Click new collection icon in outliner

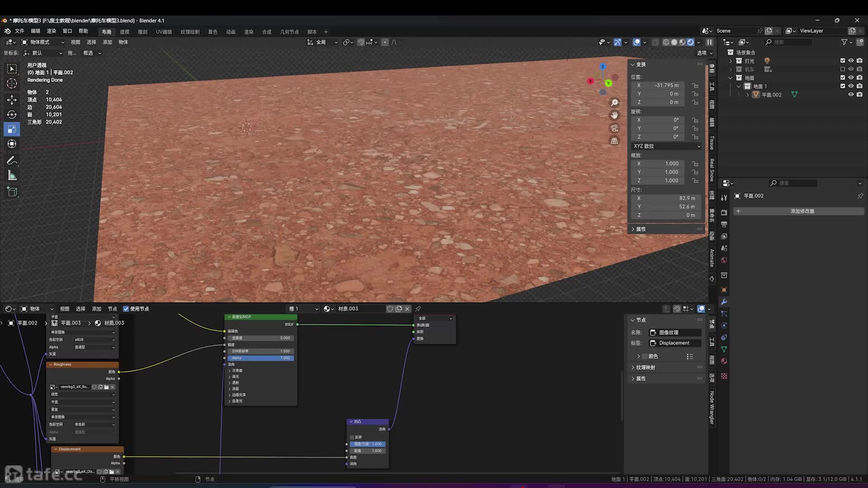860,42
